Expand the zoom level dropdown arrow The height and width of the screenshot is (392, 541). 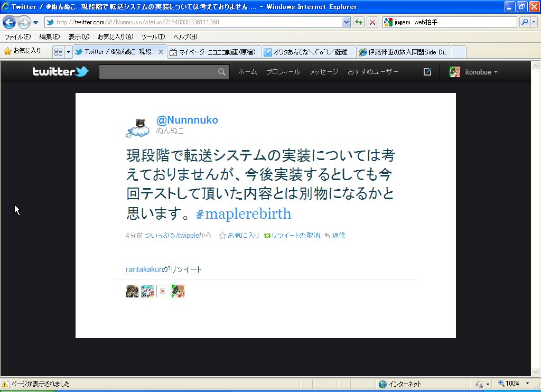click(527, 384)
